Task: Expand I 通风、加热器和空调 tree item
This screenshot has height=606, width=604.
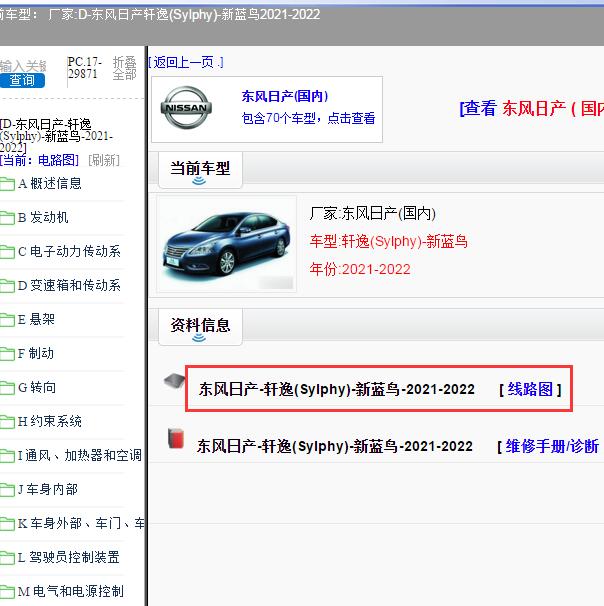Action: coord(80,456)
